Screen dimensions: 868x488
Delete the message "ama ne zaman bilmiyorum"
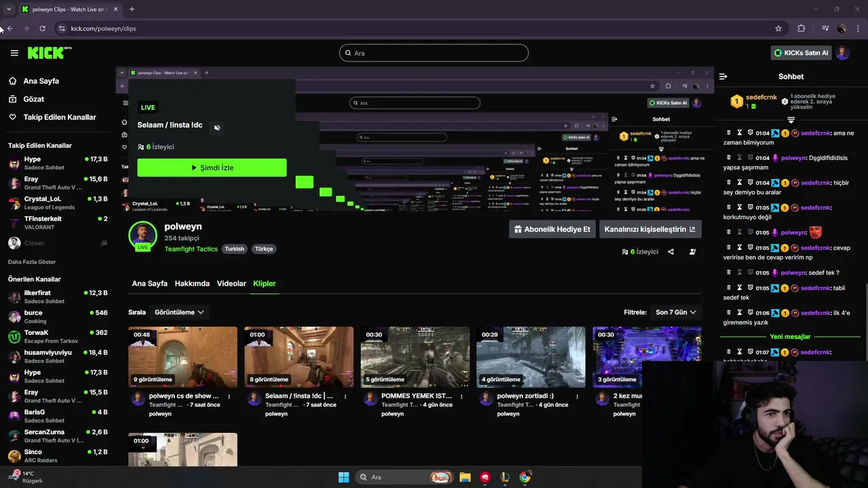click(x=729, y=133)
